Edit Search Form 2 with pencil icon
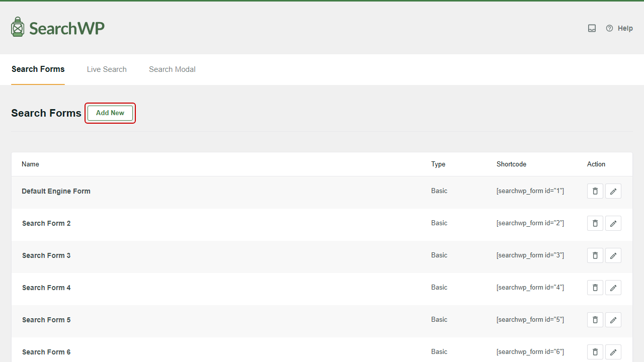This screenshot has width=644, height=362. pos(613,223)
